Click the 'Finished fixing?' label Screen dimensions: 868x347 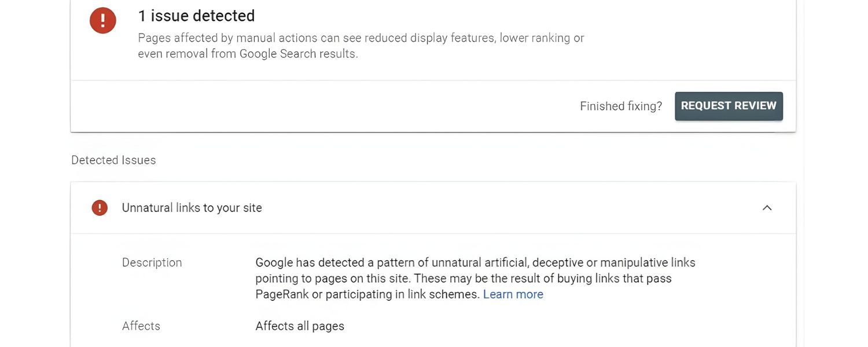pos(620,106)
